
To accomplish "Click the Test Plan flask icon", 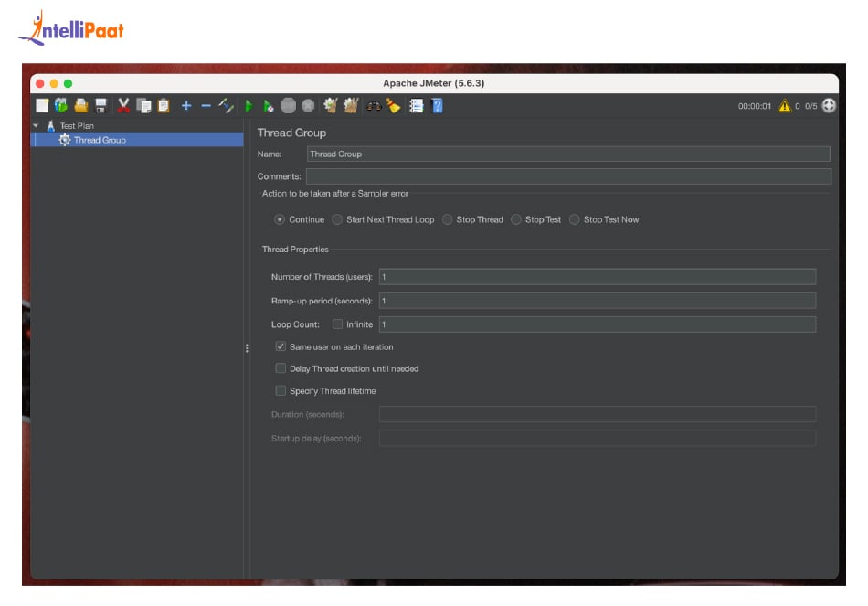I will pos(50,126).
